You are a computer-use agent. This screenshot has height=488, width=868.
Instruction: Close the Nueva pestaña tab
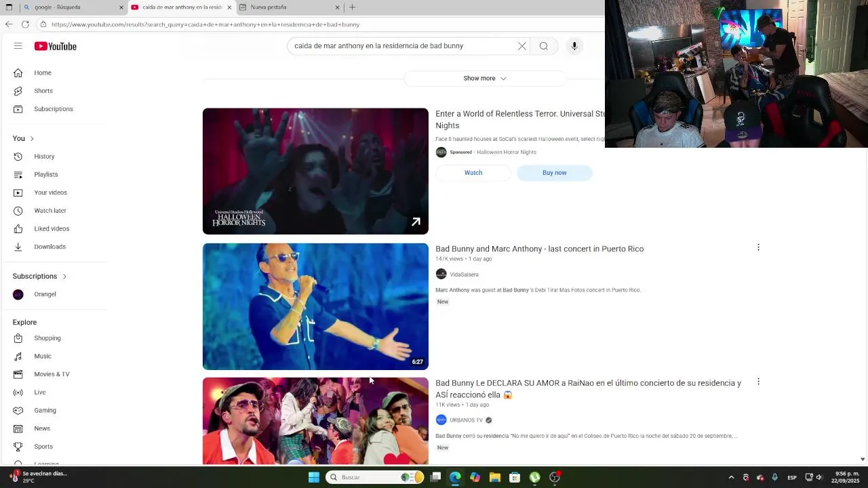[x=338, y=7]
